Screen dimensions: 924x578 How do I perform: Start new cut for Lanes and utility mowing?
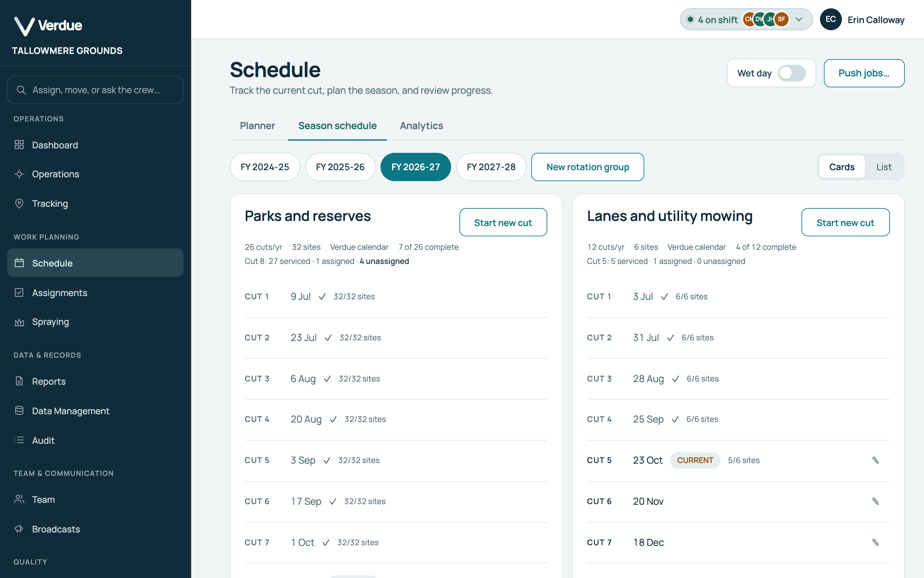(845, 223)
